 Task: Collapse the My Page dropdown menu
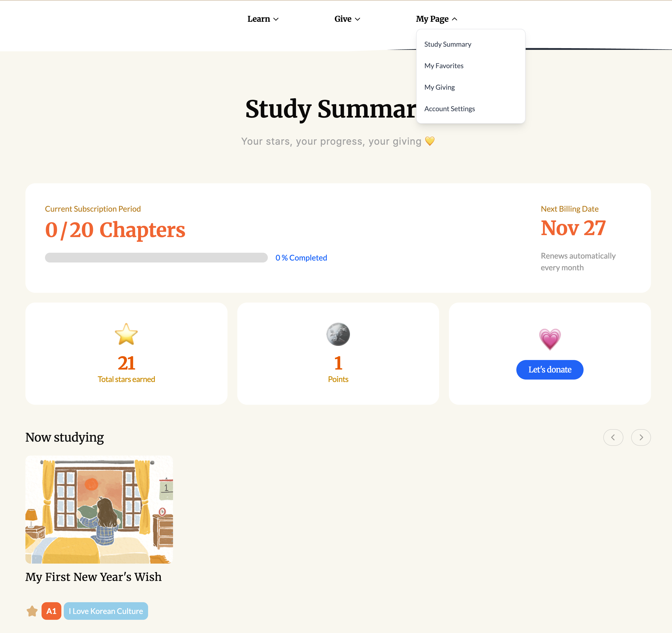pos(436,19)
